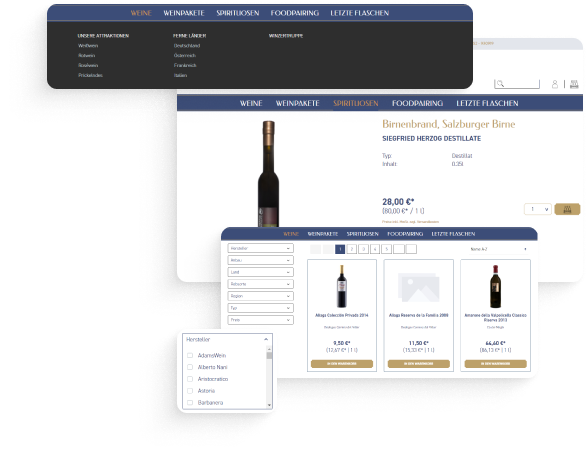
Task: Select SPIRITUOSEN in the product page menu
Action: (x=356, y=103)
